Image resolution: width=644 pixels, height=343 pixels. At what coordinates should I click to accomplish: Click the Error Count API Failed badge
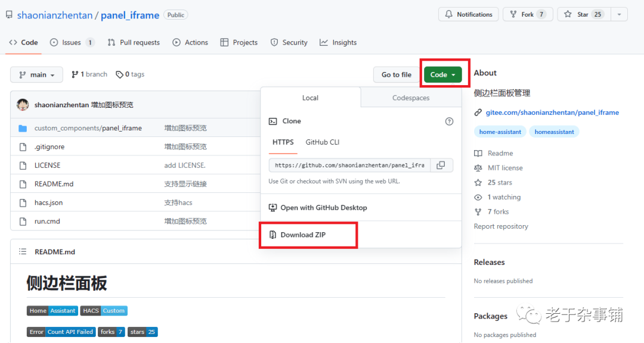click(x=61, y=332)
